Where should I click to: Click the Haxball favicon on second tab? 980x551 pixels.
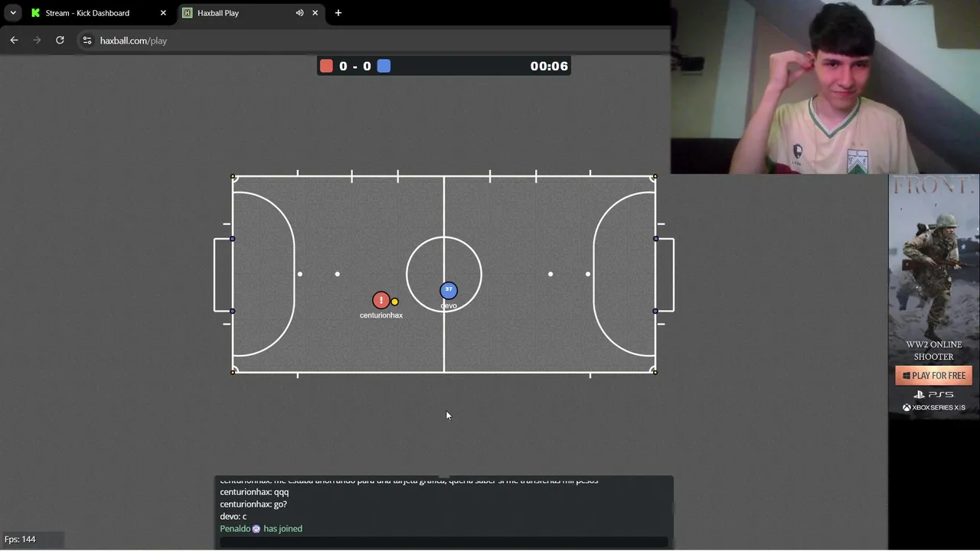pos(187,13)
